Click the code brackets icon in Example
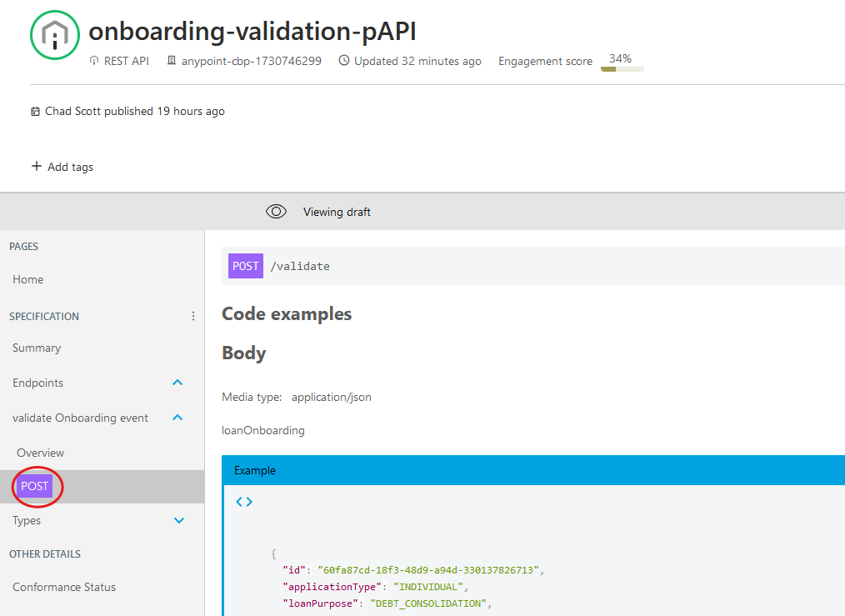 click(243, 502)
